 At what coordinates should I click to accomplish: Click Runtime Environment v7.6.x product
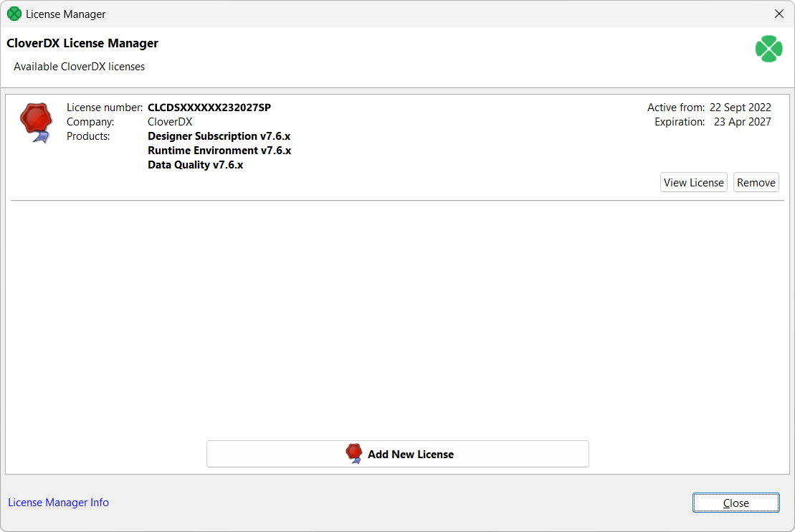pos(219,151)
